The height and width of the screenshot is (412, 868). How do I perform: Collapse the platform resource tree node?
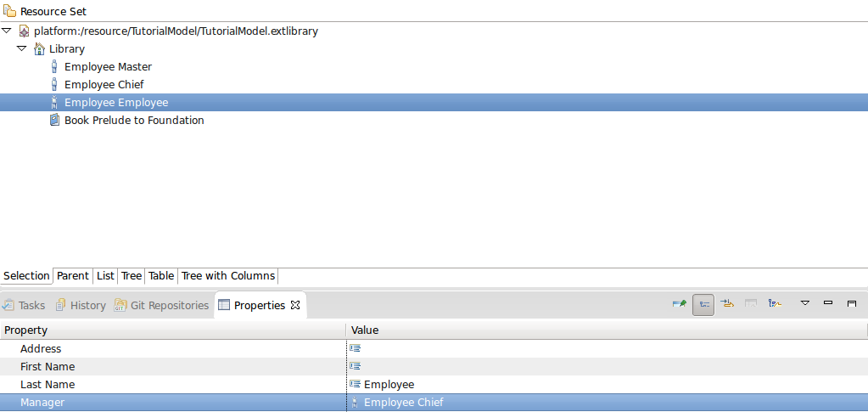7,31
